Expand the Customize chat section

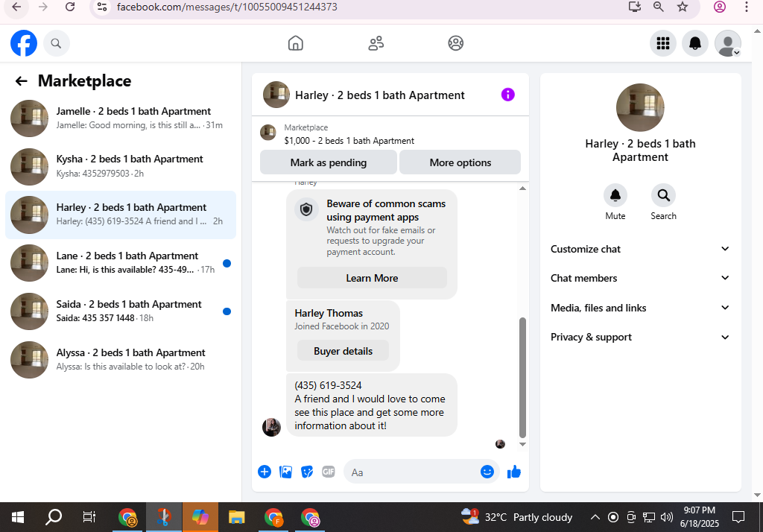click(x=640, y=249)
